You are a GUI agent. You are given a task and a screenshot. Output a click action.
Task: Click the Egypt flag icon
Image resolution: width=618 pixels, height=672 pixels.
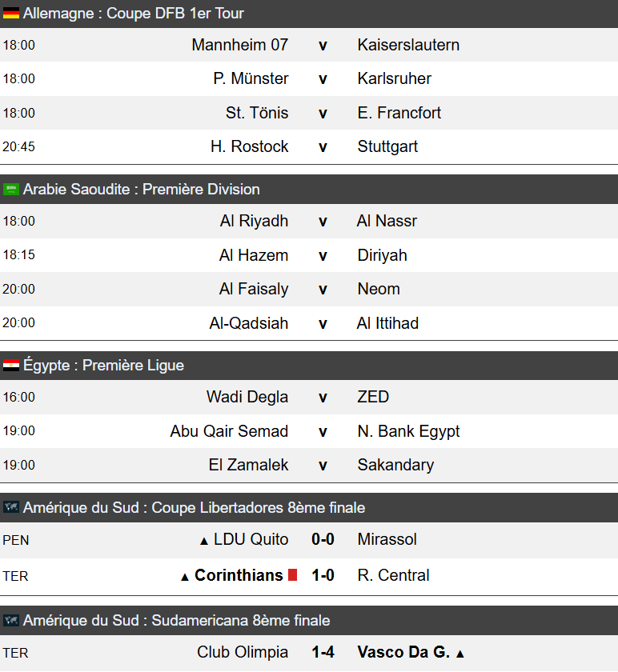10,365
